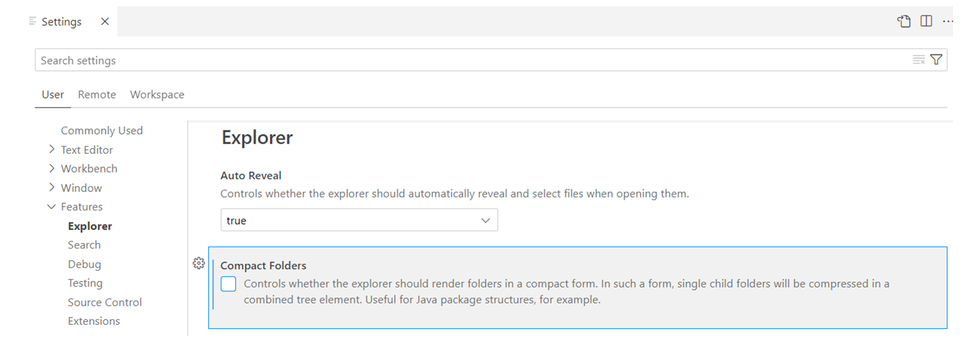Switch to the Workspace settings tab

(157, 95)
